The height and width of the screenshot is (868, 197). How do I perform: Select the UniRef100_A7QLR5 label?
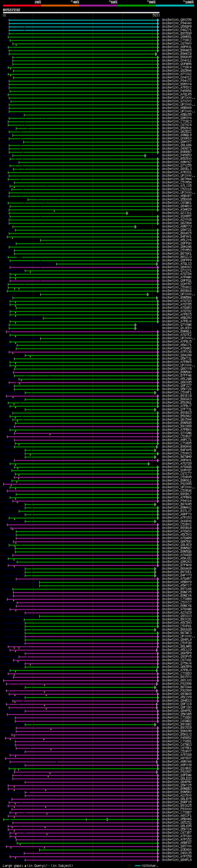click(x=176, y=94)
